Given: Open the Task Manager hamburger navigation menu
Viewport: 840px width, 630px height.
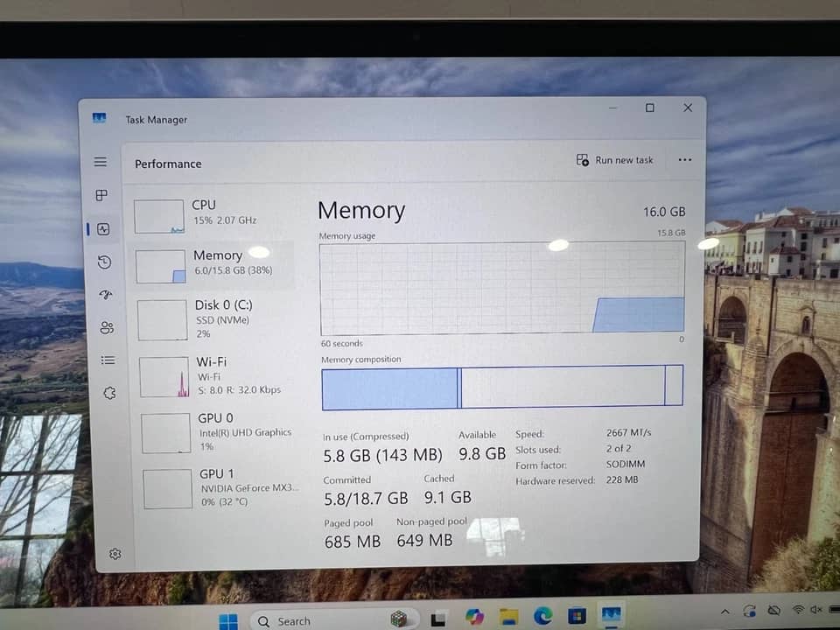Looking at the screenshot, I should click(x=100, y=162).
